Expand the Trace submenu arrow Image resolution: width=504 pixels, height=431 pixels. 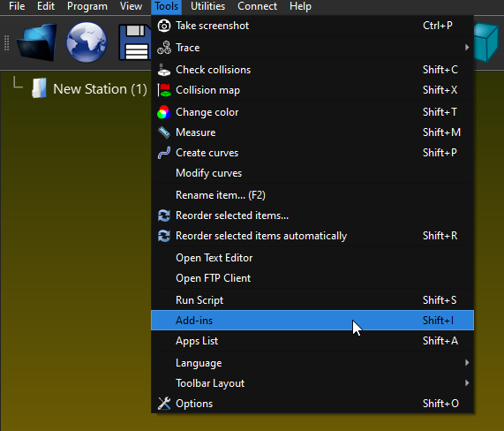click(x=467, y=48)
